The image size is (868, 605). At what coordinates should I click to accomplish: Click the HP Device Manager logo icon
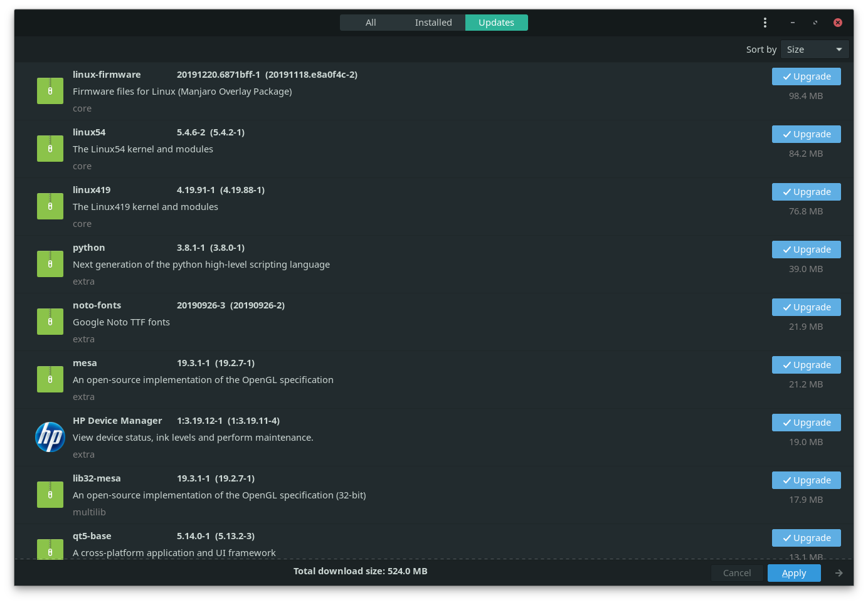(50, 437)
